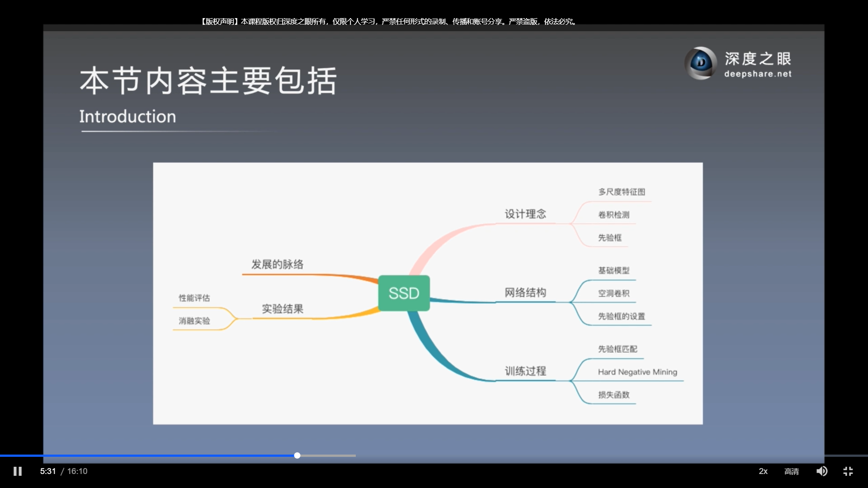Click the 多尺度特征图 leaf node
868x488 pixels.
click(x=622, y=192)
